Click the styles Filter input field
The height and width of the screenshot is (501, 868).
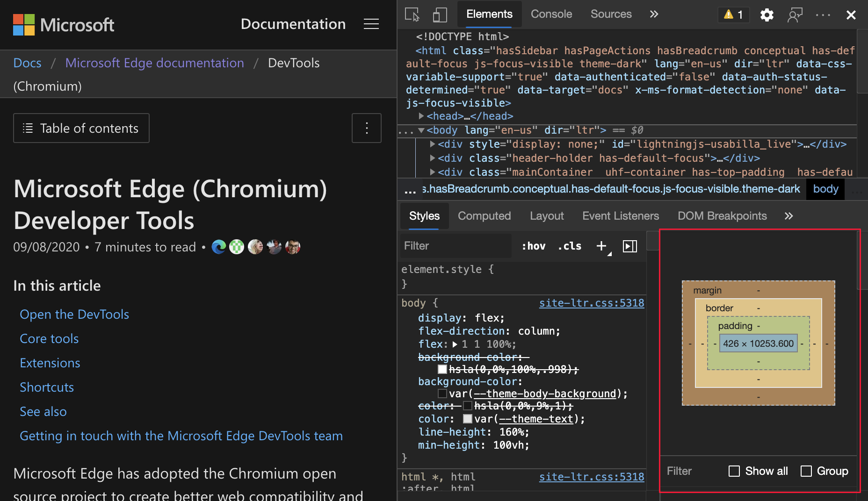454,246
